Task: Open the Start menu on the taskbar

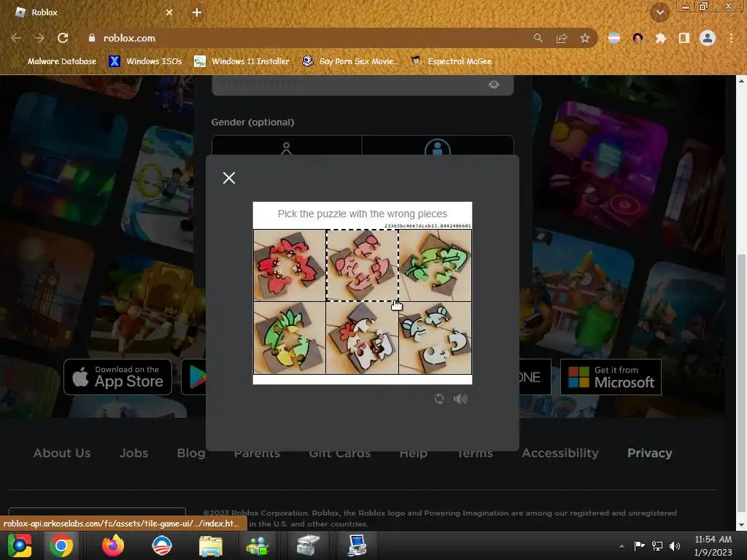Action: point(20,545)
